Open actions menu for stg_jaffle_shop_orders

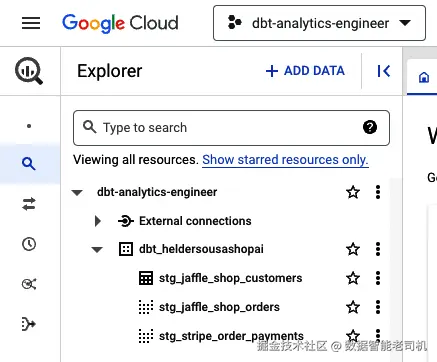pos(378,307)
